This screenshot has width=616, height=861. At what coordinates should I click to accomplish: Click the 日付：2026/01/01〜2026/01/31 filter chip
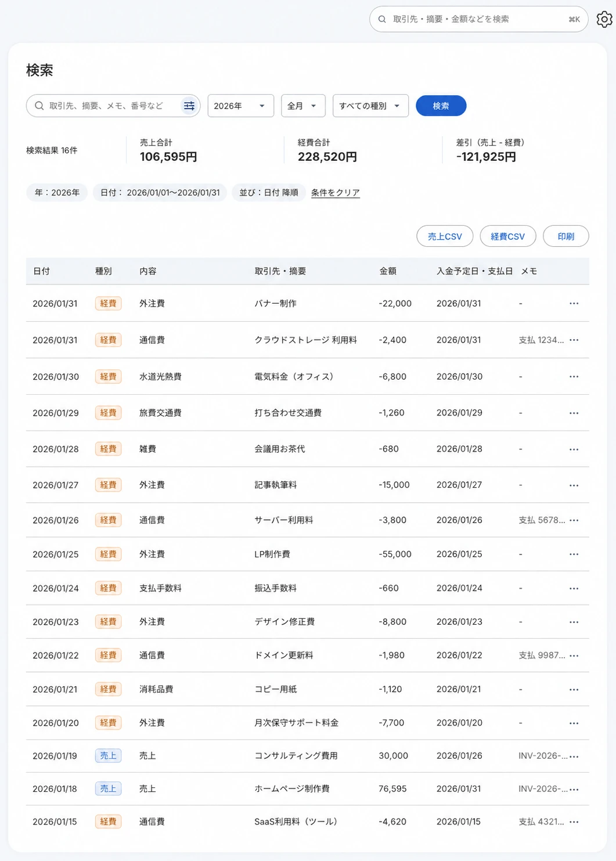click(160, 193)
